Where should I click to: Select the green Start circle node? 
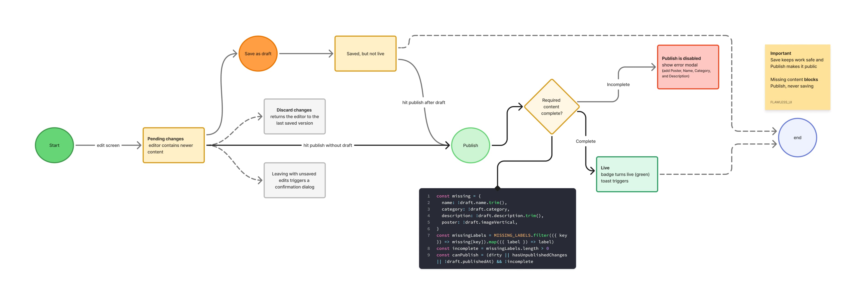54,145
